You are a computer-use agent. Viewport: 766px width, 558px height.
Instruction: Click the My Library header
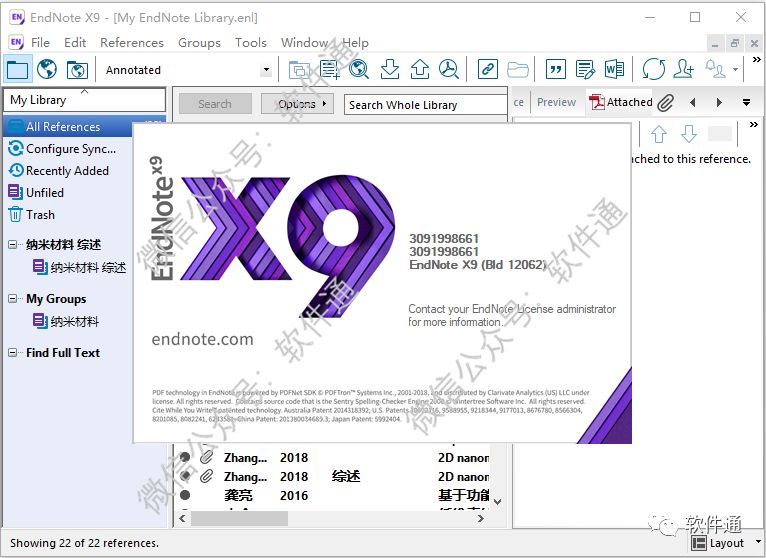[x=84, y=100]
